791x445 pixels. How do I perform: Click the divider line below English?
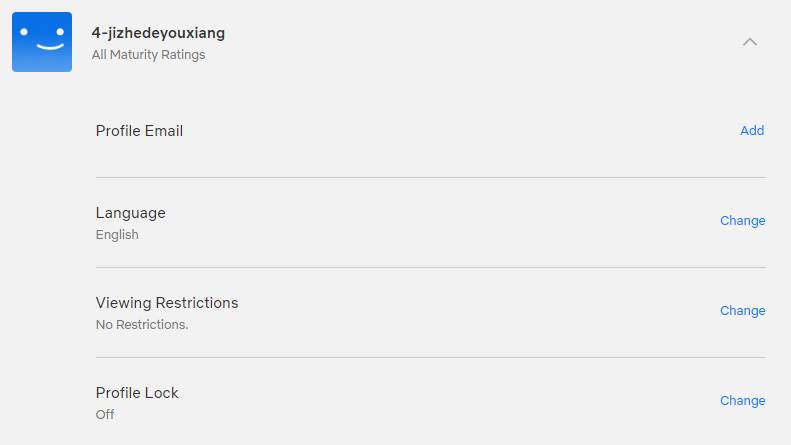431,267
